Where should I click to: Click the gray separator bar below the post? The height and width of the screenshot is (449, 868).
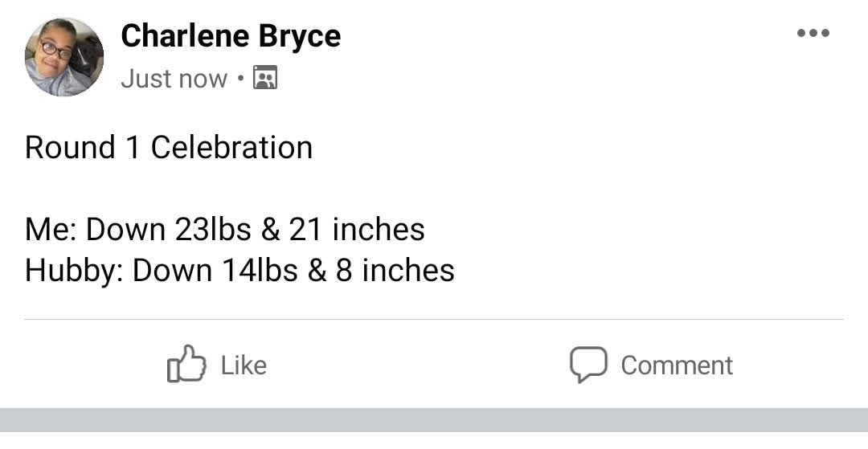pos(434,420)
